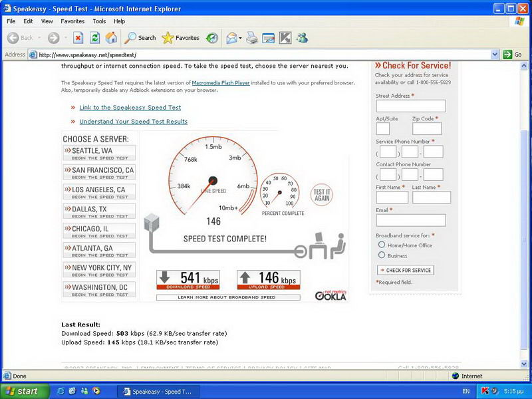Click the EN language indicator
This screenshot has width=532, height=399.
[466, 391]
